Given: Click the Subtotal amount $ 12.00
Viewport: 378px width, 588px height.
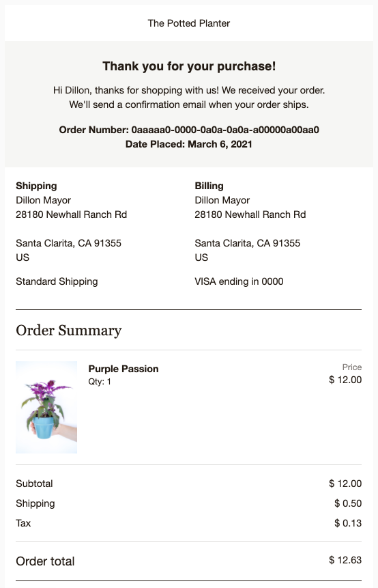Looking at the screenshot, I should tap(345, 484).
